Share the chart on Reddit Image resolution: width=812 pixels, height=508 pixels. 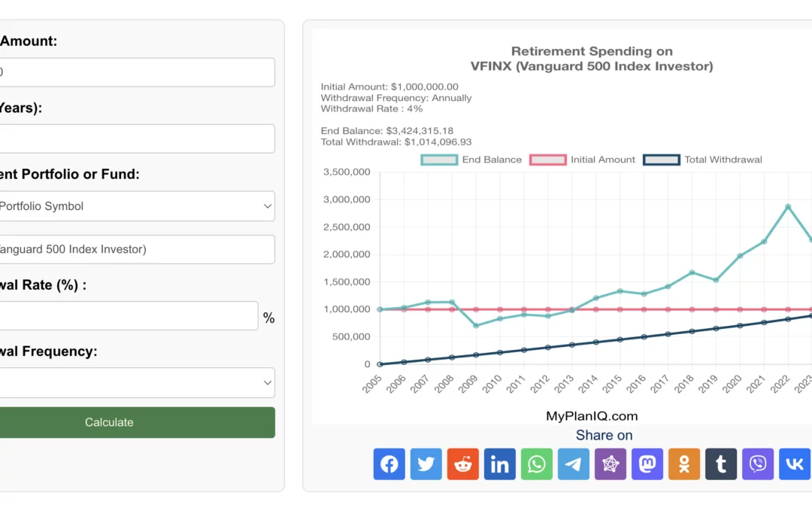click(463, 464)
